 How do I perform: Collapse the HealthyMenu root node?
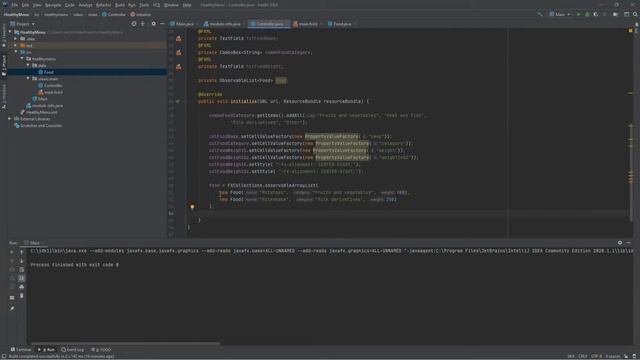pyautogui.click(x=10, y=32)
